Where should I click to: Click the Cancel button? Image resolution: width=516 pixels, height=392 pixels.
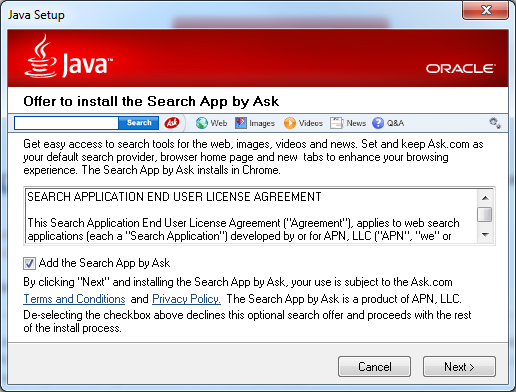pos(374,367)
